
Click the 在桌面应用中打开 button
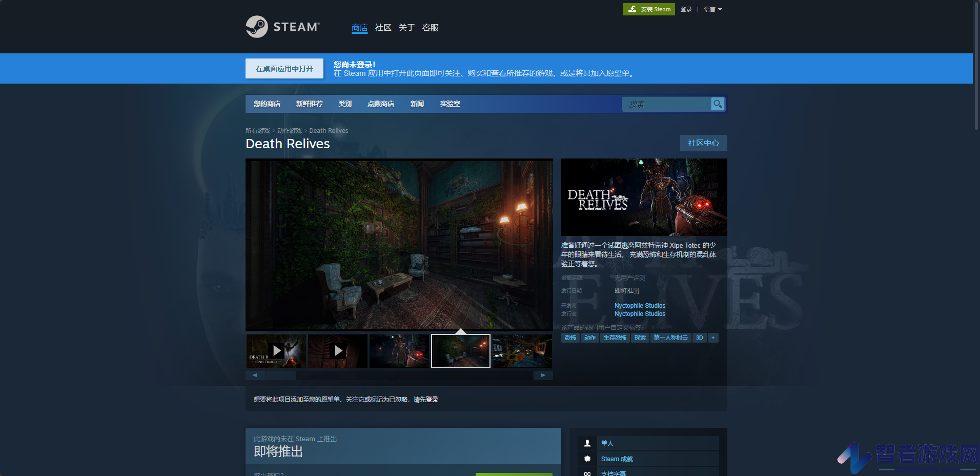point(284,69)
